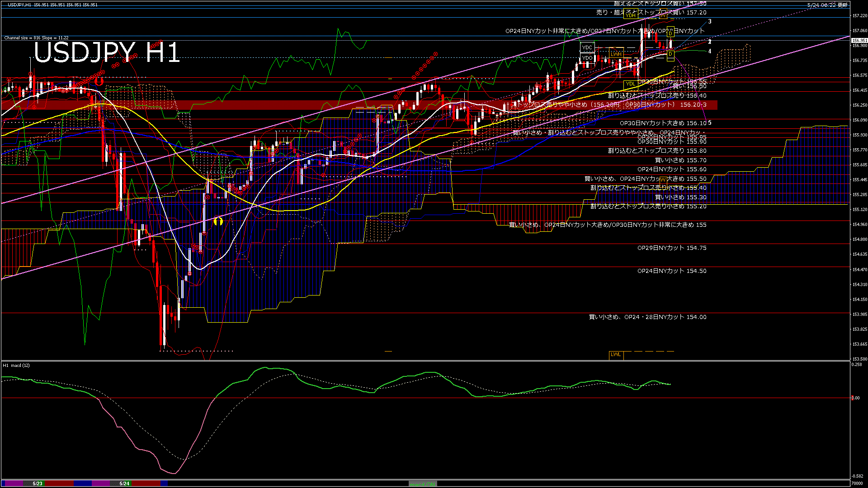Click the orange LWH last-week-high marker
Image resolution: width=868 pixels, height=488 pixels.
616,54
